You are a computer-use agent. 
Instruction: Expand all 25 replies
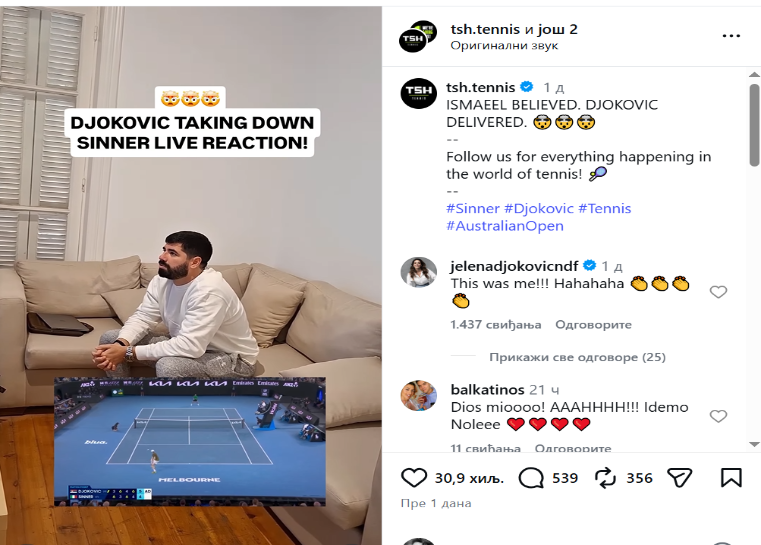point(577,357)
